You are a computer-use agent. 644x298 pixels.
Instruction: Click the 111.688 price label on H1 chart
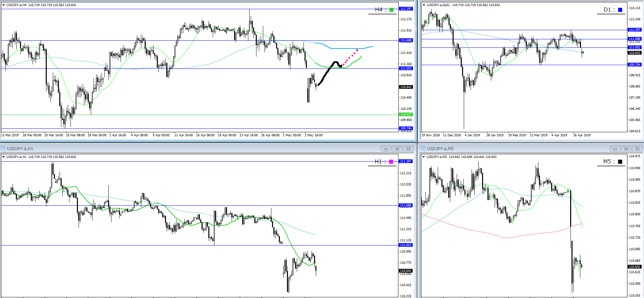pyautogui.click(x=406, y=205)
